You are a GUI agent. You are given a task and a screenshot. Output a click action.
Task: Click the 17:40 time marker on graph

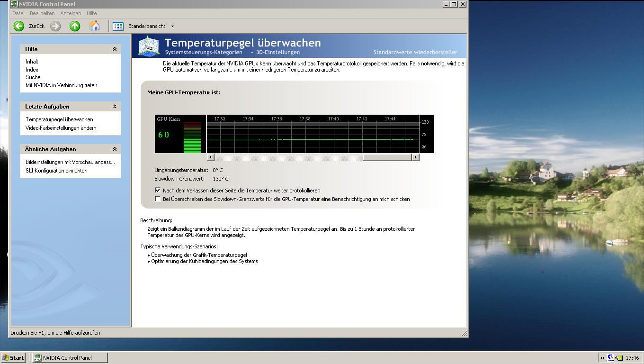pos(333,119)
